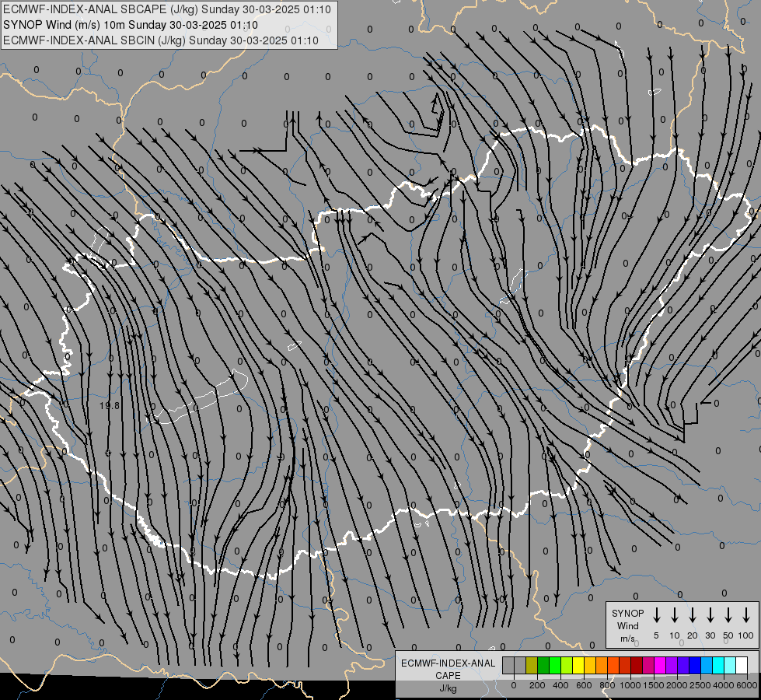Screen dimensions: 761x700
Task: Select the olive CAPE legend swatch
Action: (532, 665)
